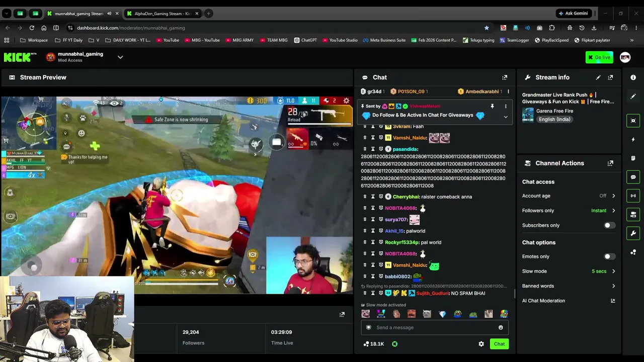The width and height of the screenshot is (644, 362).
Task: Open pinned message three-dot options
Action: 506,107
